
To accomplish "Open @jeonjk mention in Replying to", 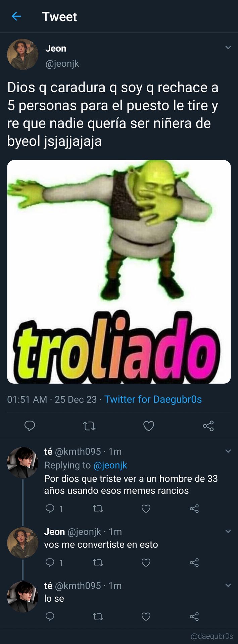I will coord(110,465).
